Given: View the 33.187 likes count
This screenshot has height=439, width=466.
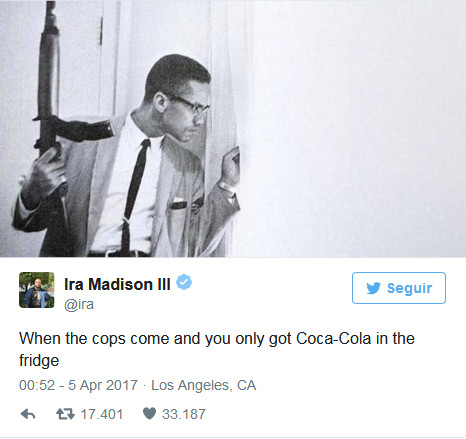Looking at the screenshot, I should point(184,414).
